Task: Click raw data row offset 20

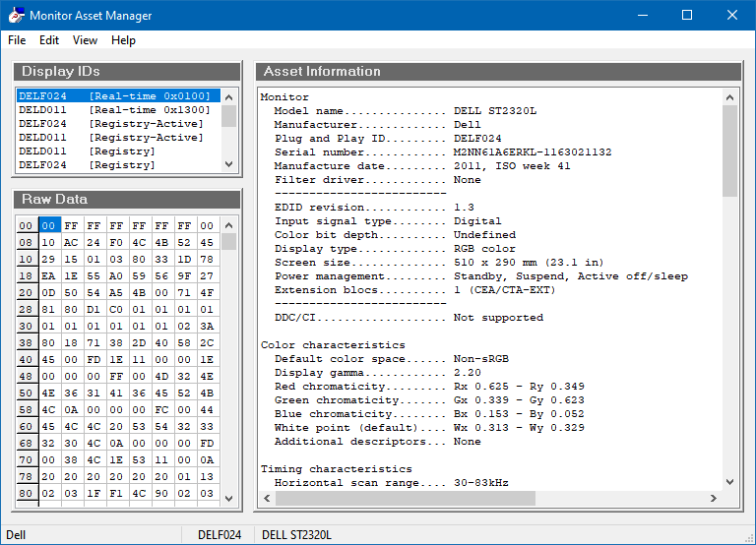Action: (x=26, y=292)
